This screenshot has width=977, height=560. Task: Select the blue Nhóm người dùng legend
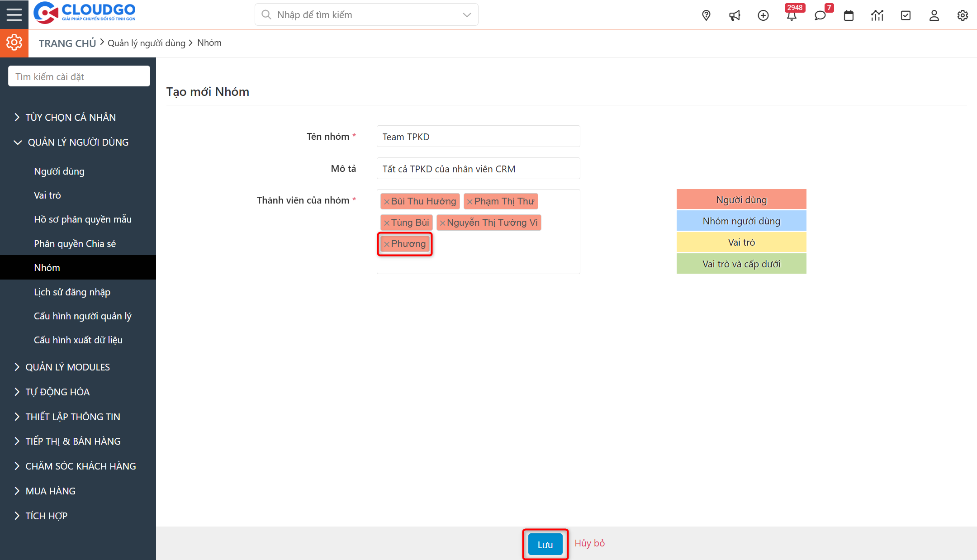point(741,221)
